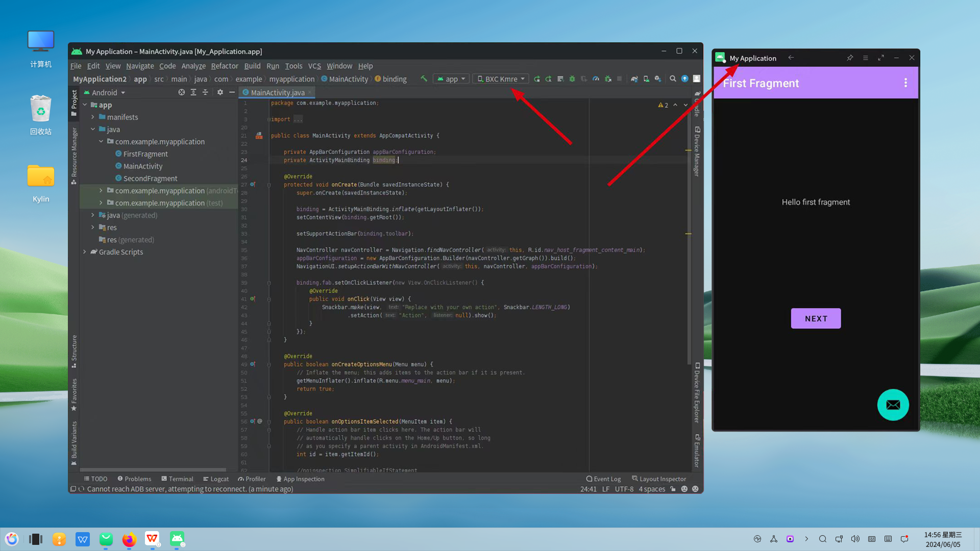Open the Profile app gauge icon
Screen dimensions: 980x551
coord(596,79)
